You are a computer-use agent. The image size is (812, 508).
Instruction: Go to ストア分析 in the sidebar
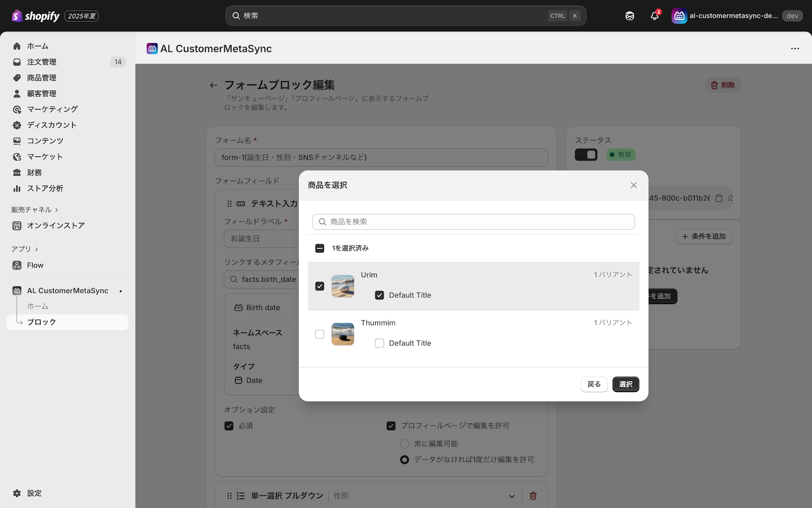[45, 189]
